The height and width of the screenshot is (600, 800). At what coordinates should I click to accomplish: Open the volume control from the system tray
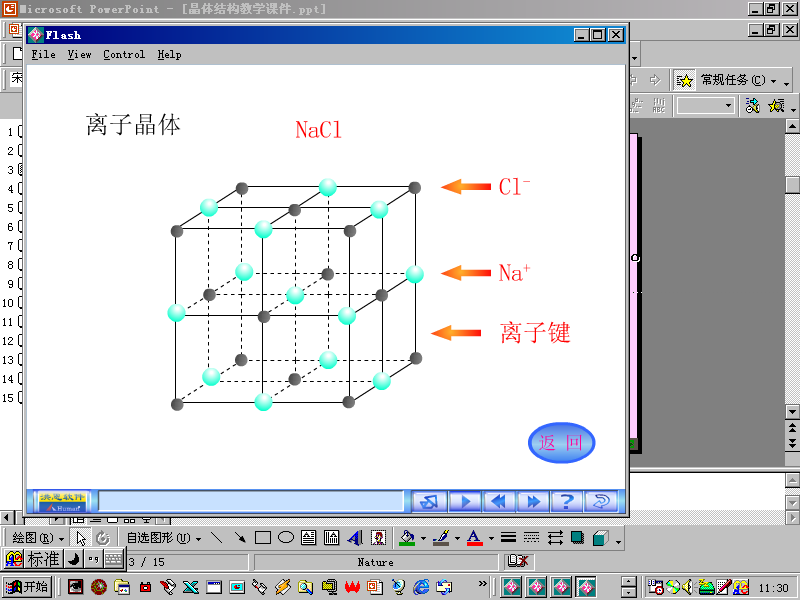(x=687, y=587)
